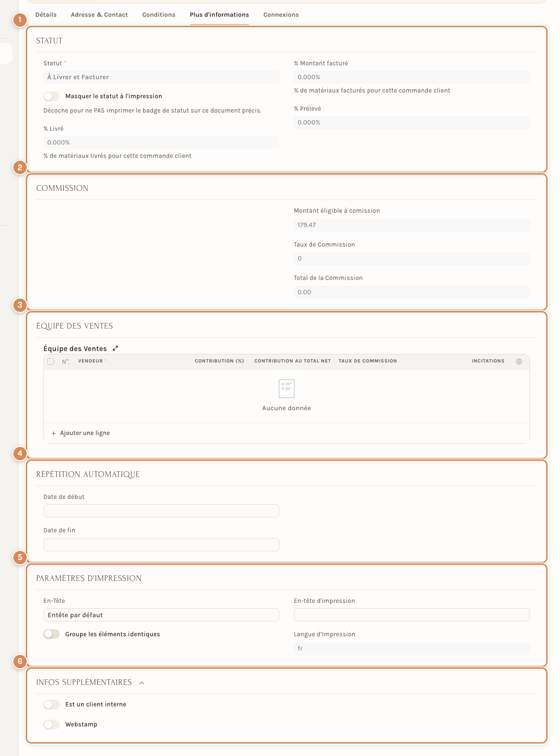
Task: Click Total de la Commission value 0.00
Action: 412,292
